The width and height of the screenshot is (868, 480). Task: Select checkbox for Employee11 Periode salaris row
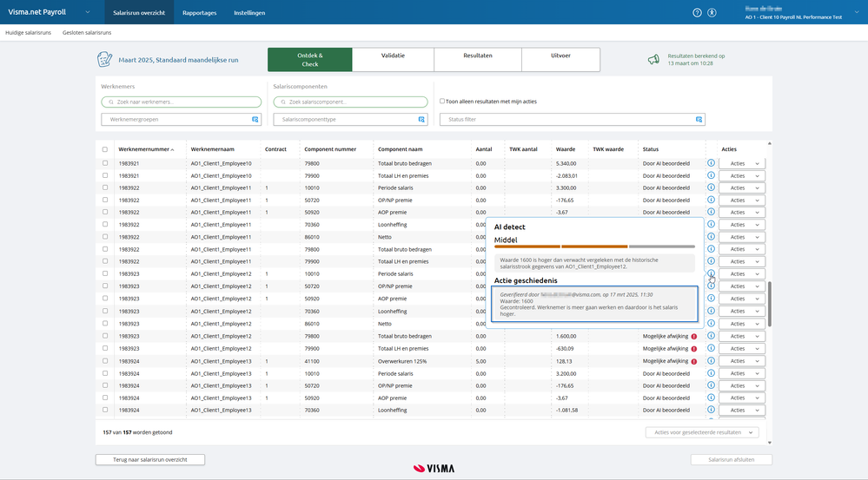tap(104, 187)
